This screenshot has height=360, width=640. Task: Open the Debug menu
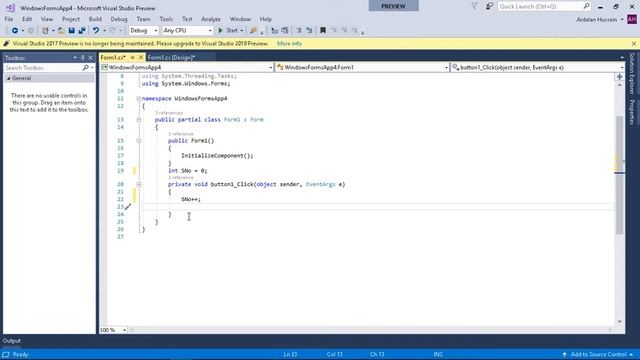click(119, 19)
